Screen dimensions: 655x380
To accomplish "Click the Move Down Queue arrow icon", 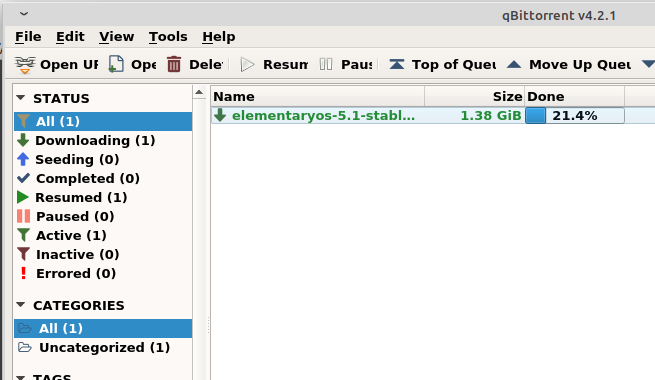I will (649, 65).
